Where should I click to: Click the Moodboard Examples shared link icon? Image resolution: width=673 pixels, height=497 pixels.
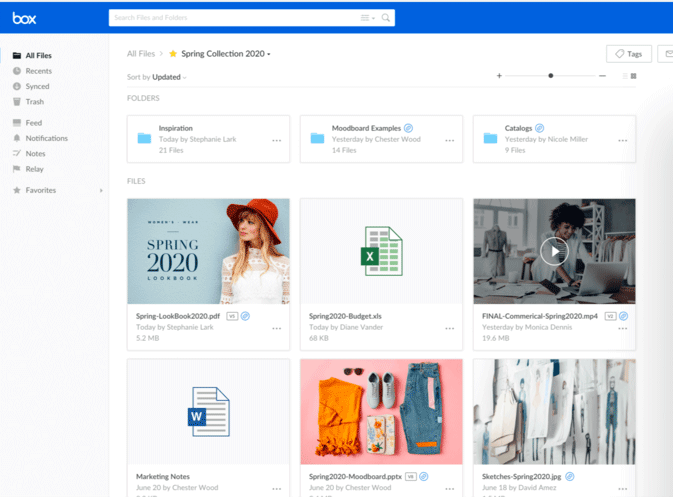pos(409,128)
